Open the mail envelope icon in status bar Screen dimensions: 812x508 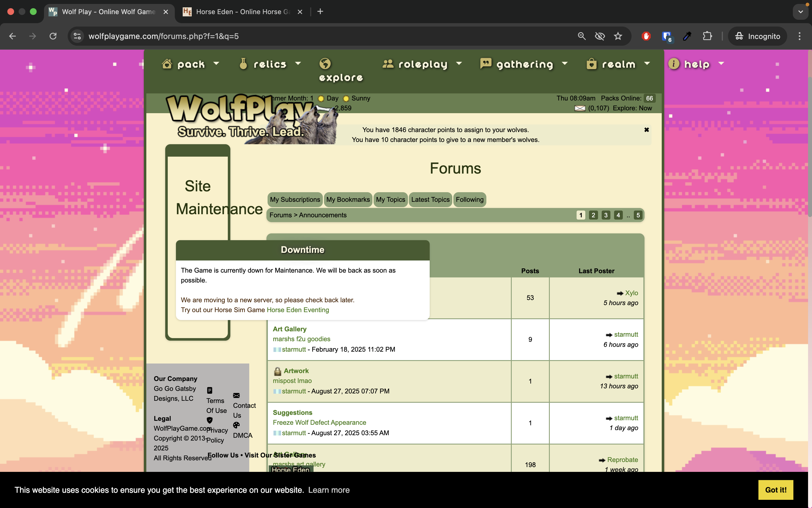click(x=580, y=108)
